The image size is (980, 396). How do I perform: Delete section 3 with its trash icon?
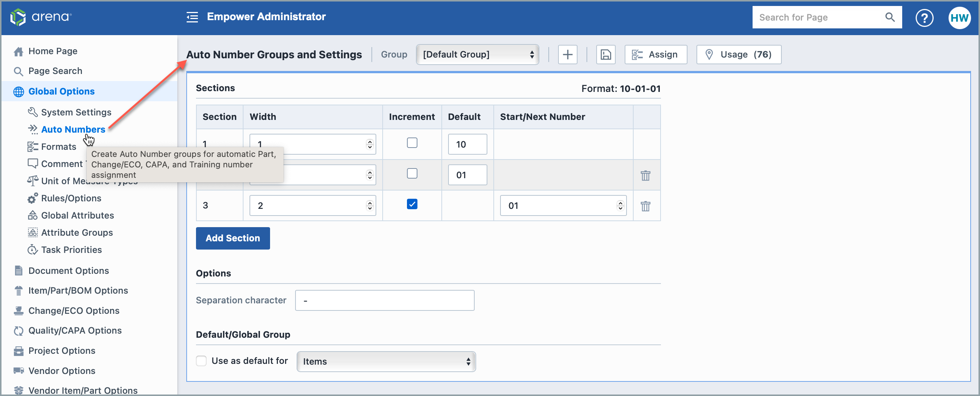[x=645, y=206]
